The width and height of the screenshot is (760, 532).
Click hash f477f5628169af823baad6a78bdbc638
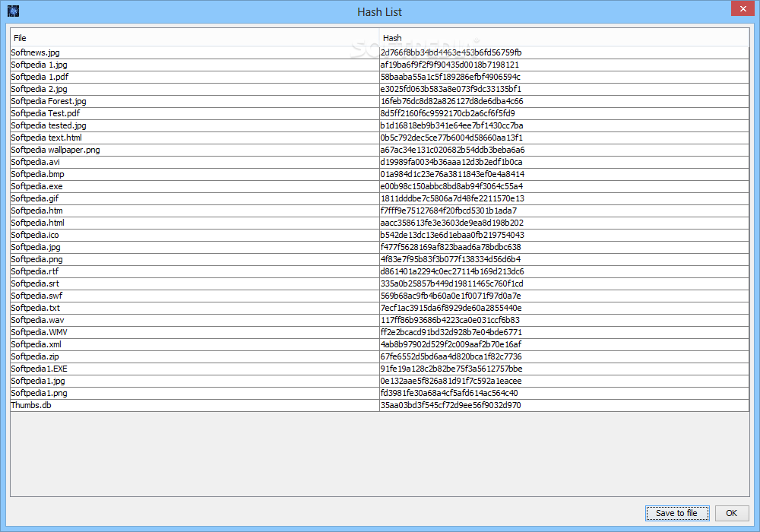tap(451, 247)
